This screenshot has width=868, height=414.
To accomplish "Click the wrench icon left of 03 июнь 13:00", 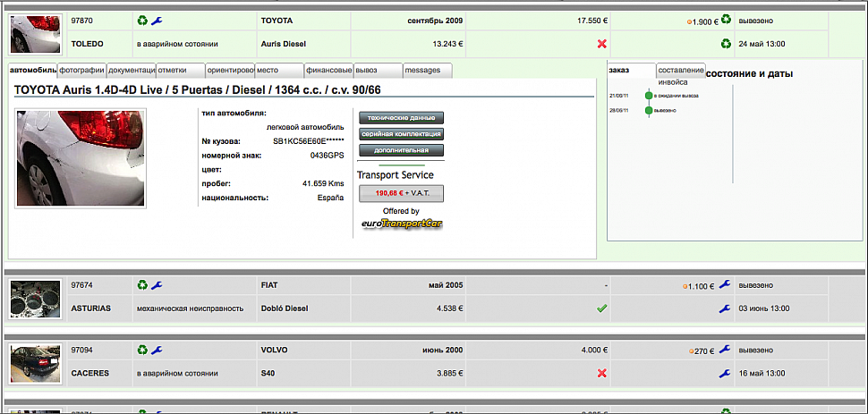I will (725, 308).
